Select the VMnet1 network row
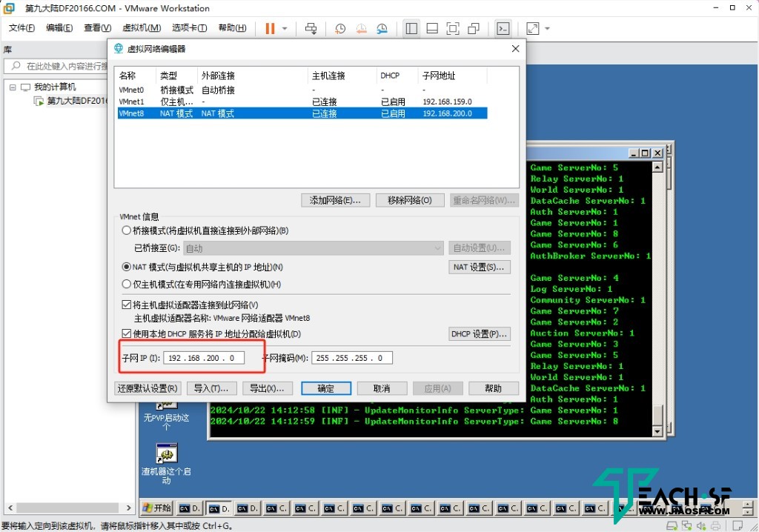Image resolution: width=759 pixels, height=532 pixels. pyautogui.click(x=302, y=102)
